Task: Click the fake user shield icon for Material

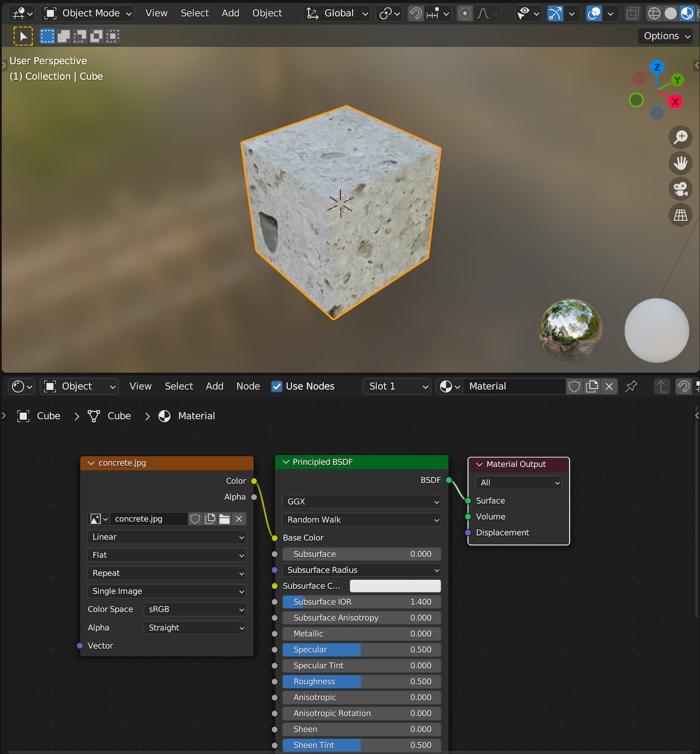Action: coord(574,387)
